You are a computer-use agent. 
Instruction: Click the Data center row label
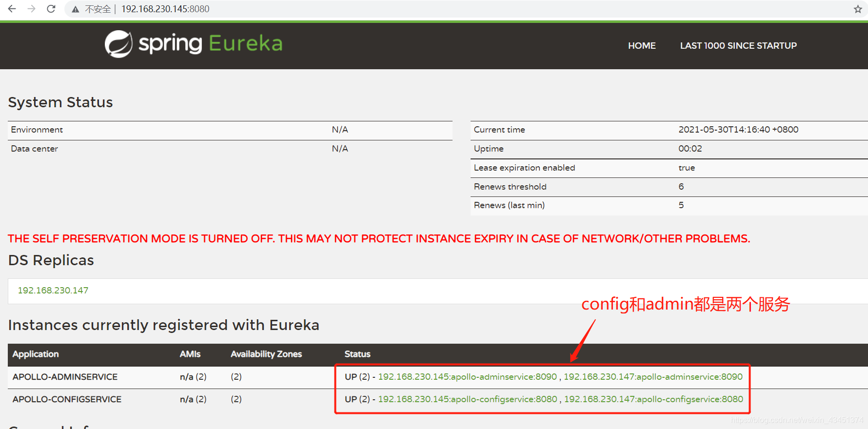pyautogui.click(x=35, y=149)
